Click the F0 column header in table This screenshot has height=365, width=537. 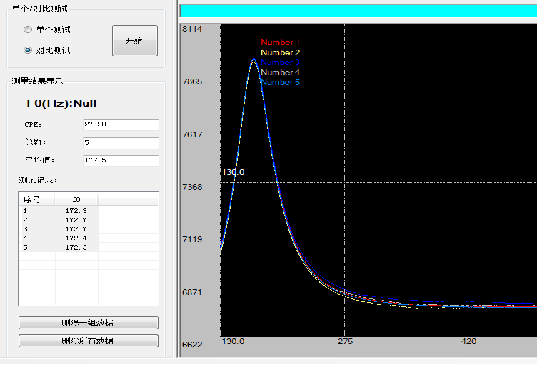[x=76, y=199]
